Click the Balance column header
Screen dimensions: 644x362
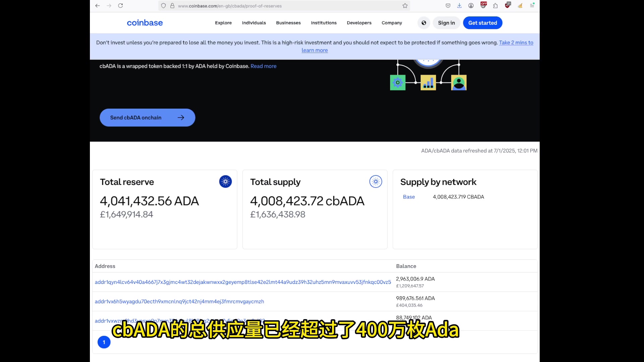(x=406, y=266)
